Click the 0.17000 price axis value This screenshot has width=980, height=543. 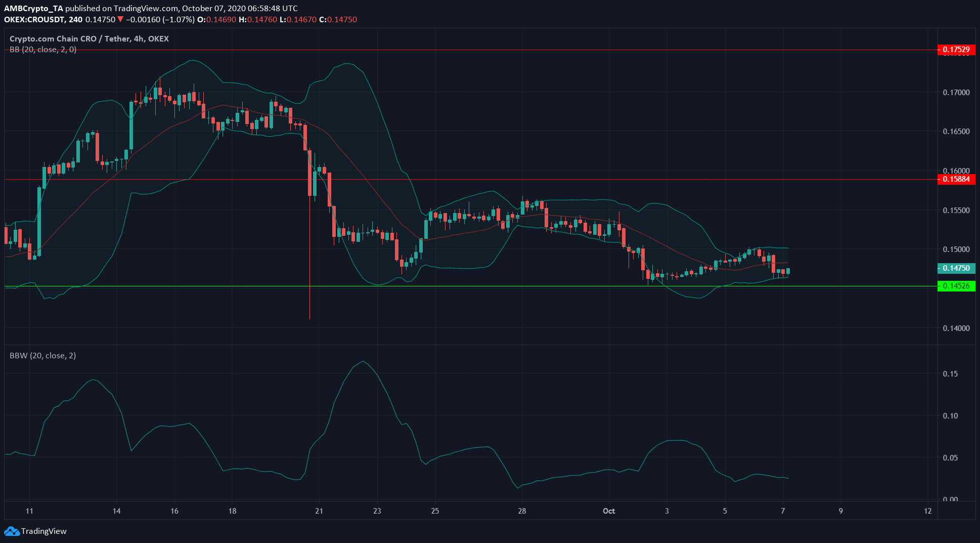pyautogui.click(x=956, y=93)
